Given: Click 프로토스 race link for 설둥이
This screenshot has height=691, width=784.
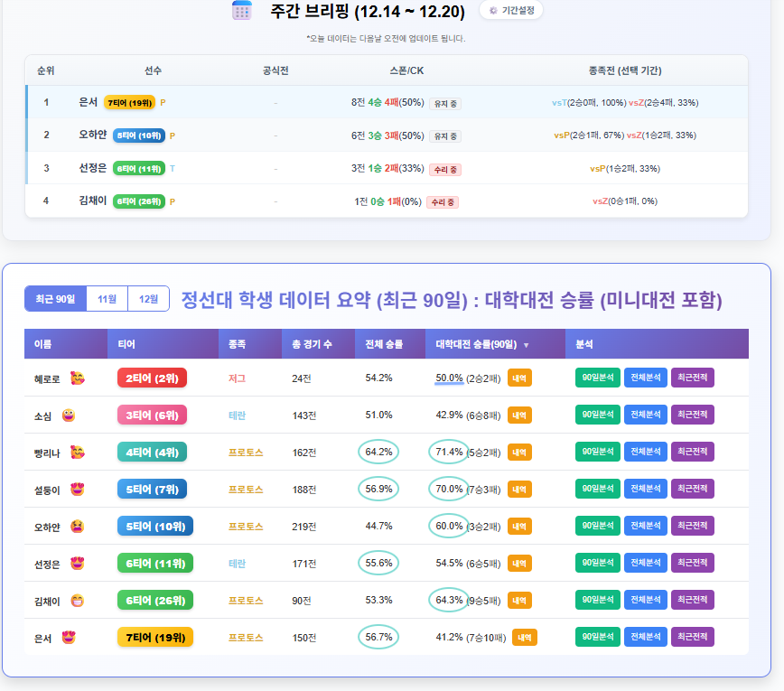Looking at the screenshot, I should (x=246, y=489).
